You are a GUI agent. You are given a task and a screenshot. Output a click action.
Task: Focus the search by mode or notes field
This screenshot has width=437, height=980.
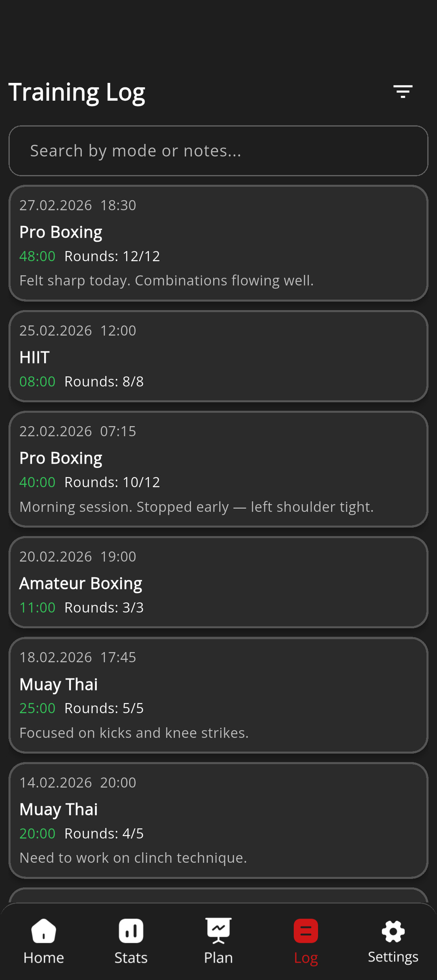pos(218,151)
